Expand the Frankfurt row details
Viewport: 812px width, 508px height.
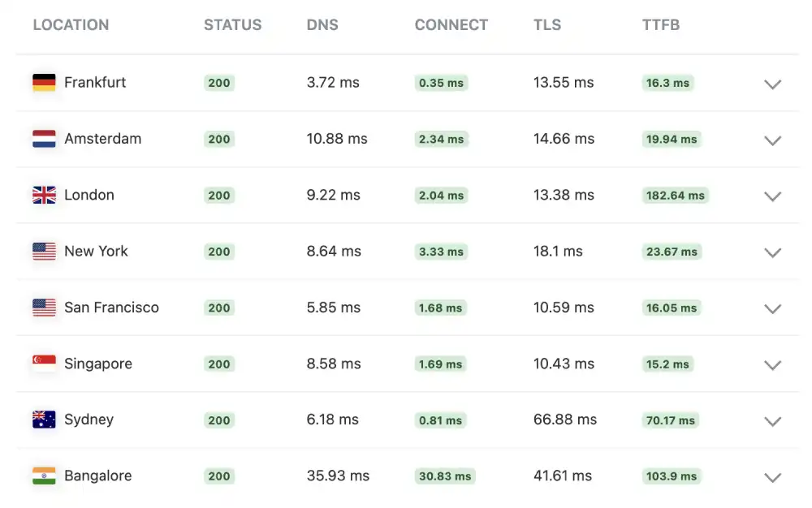[x=772, y=84]
